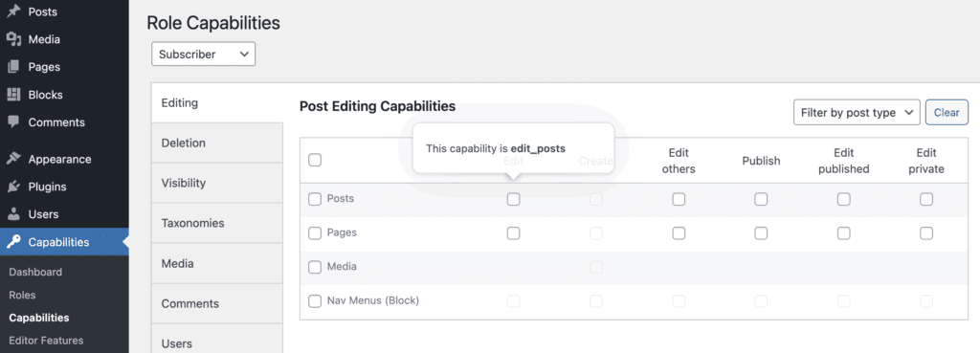980x353 pixels.
Task: Click the Post Editing Capabilities heading
Action: pyautogui.click(x=377, y=106)
